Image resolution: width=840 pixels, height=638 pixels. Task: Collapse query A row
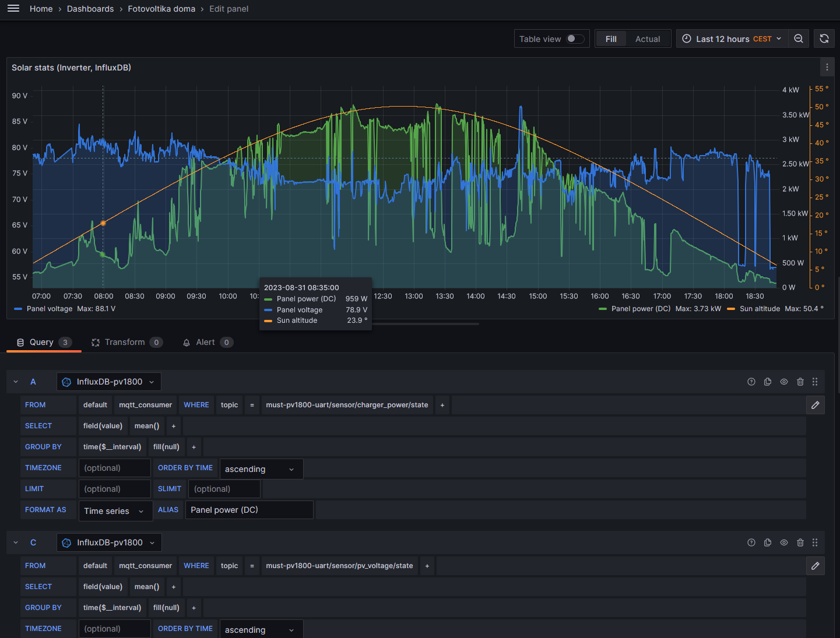click(x=16, y=382)
